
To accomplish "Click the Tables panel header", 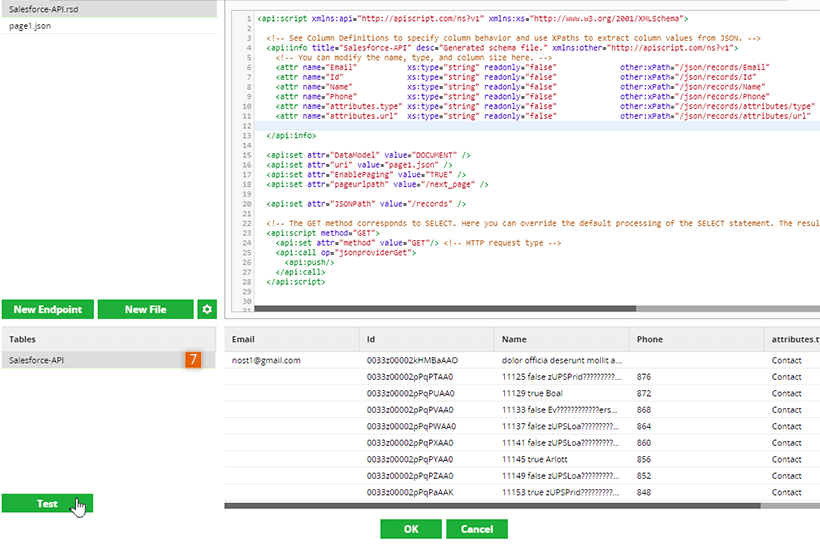I will pyautogui.click(x=109, y=339).
